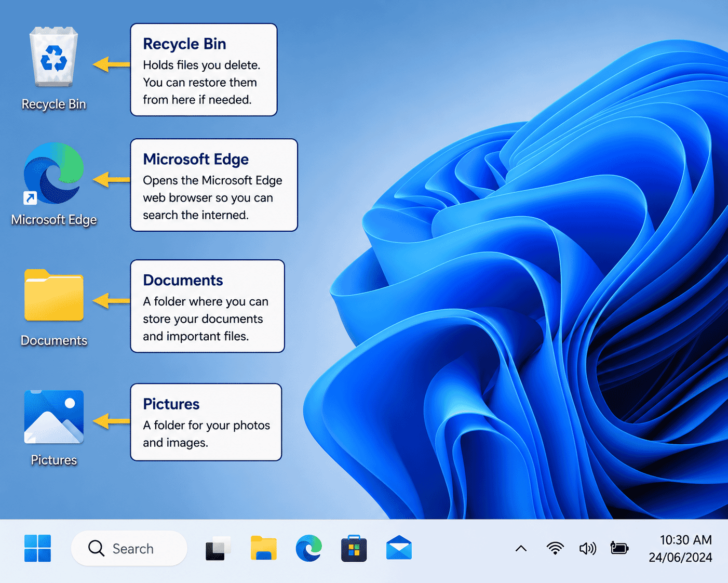
Task: Open the clock showing 10:30 AM
Action: coord(685,540)
